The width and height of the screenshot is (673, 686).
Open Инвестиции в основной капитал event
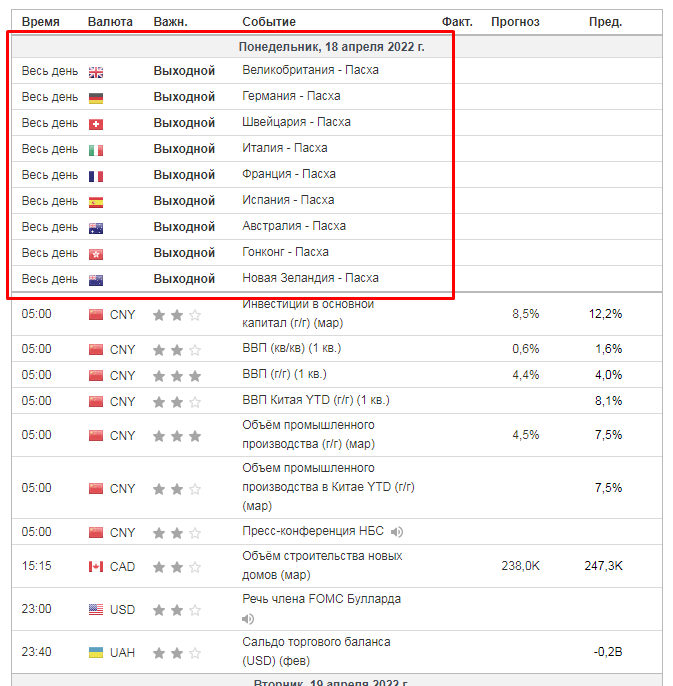point(308,313)
